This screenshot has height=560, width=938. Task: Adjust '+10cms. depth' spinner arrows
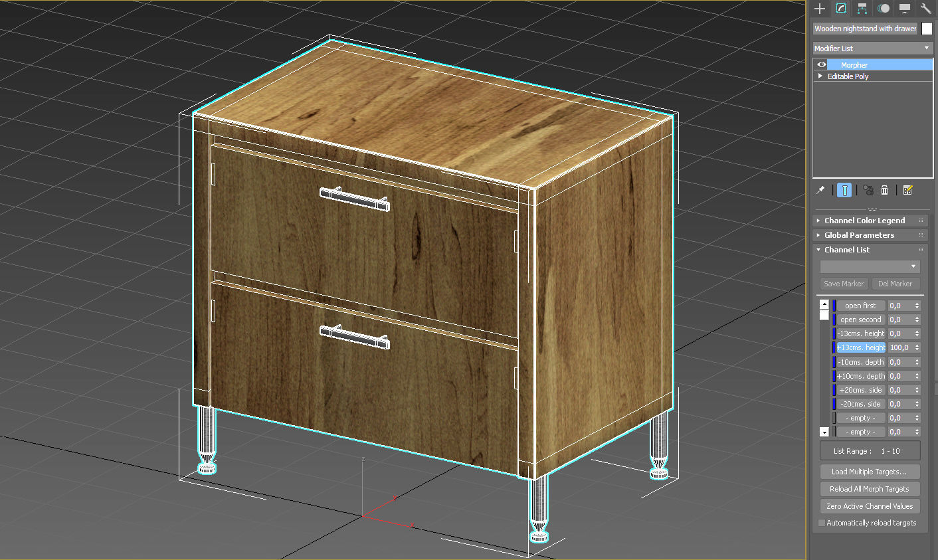[x=917, y=376]
